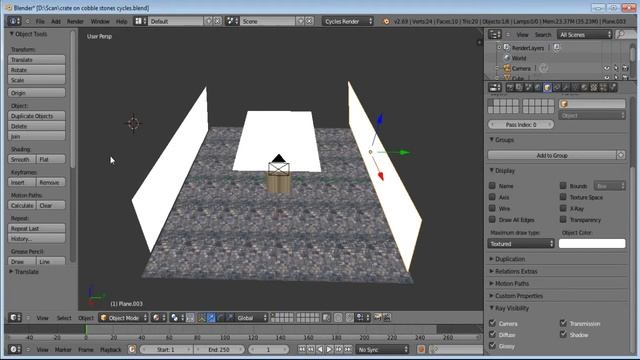The width and height of the screenshot is (640, 360).
Task: Click the OpenGL render active viewport image icon
Action: [x=378, y=318]
